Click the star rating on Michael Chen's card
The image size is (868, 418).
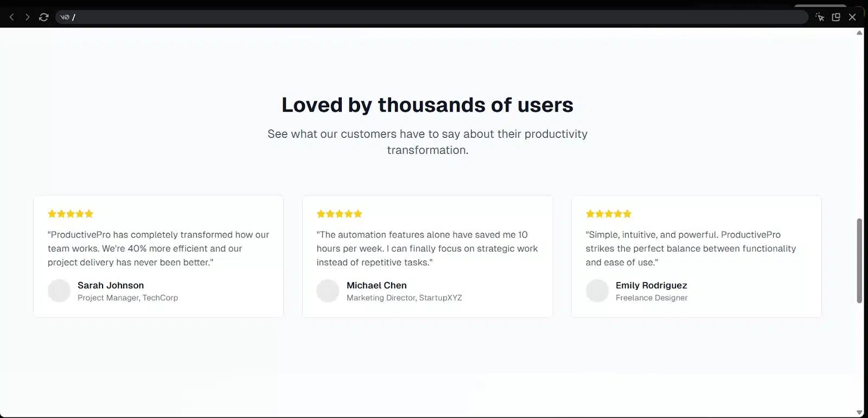coord(340,214)
